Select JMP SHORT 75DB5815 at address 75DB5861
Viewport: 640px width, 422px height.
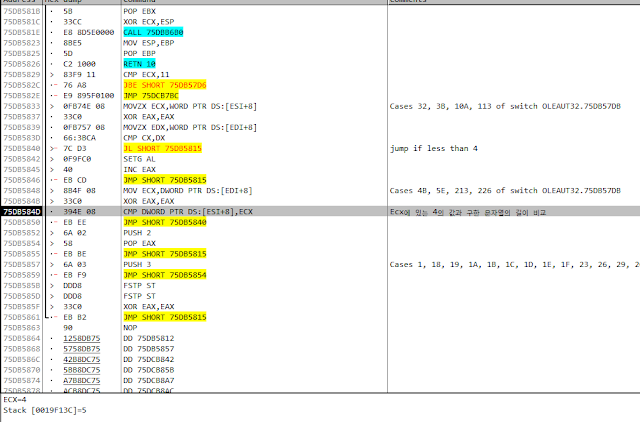(165, 317)
